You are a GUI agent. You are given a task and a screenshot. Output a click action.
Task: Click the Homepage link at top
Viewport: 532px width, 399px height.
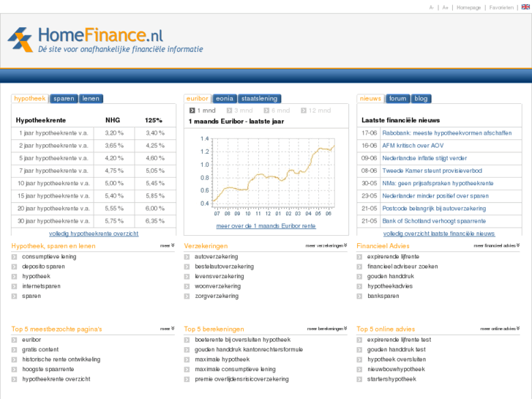pyautogui.click(x=468, y=7)
